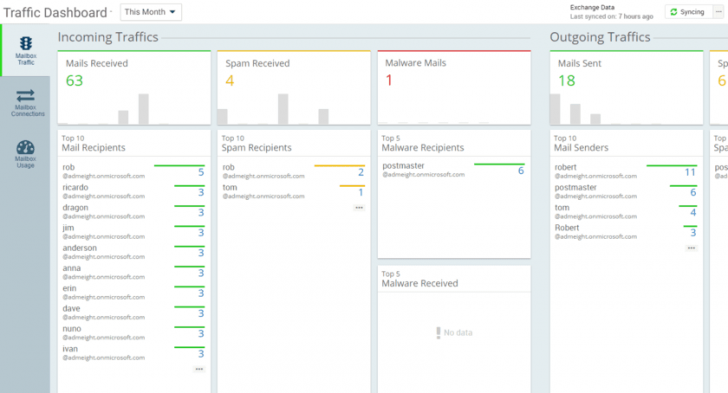Image resolution: width=728 pixels, height=393 pixels.
Task: Click robert's sent count 11
Action: coord(690,172)
